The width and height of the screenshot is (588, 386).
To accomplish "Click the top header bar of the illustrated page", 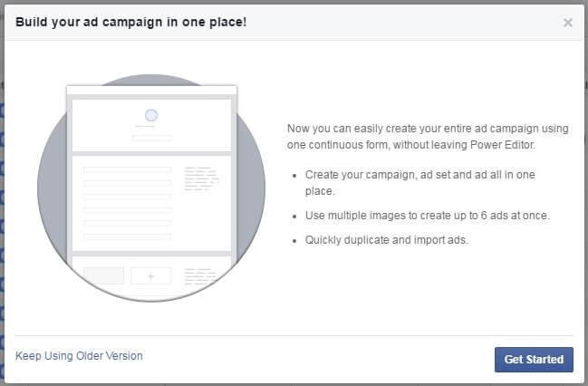I will 151,91.
